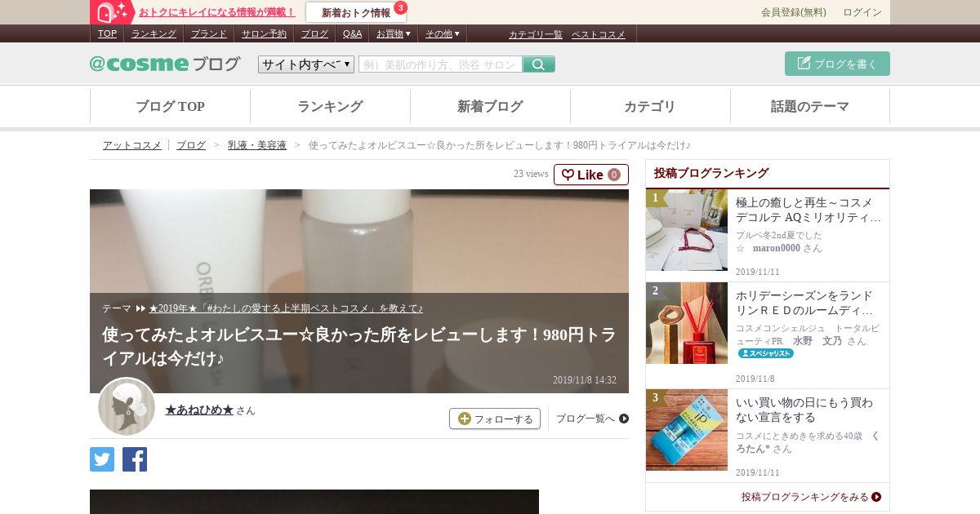Viewport: 980px width, 514px height.
Task: Go to ブログ breadcrumb link
Action: click(x=191, y=145)
